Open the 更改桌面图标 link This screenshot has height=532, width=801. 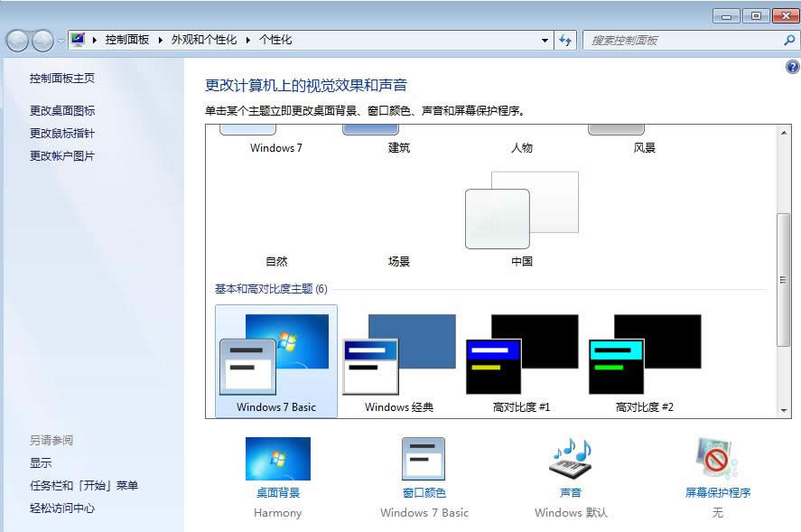(x=62, y=110)
